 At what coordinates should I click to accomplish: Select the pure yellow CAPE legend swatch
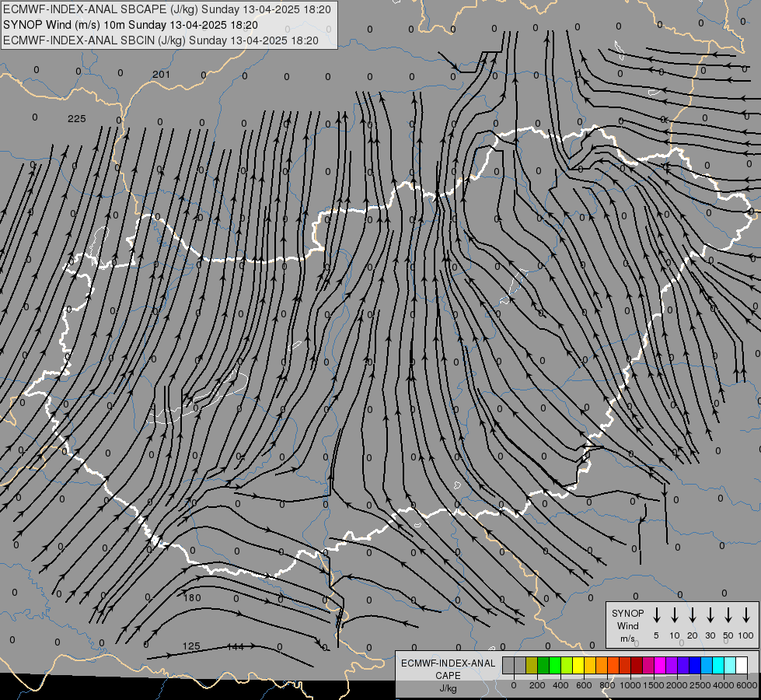pyautogui.click(x=578, y=665)
